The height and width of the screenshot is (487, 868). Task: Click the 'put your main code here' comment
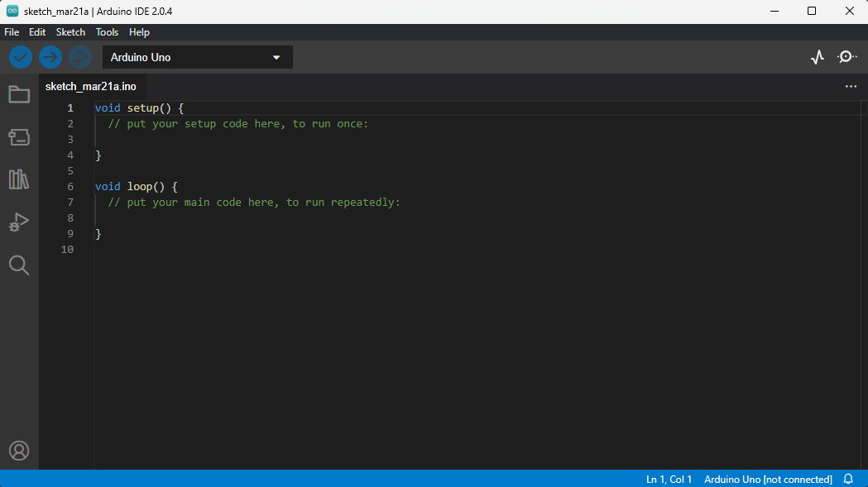(x=254, y=203)
